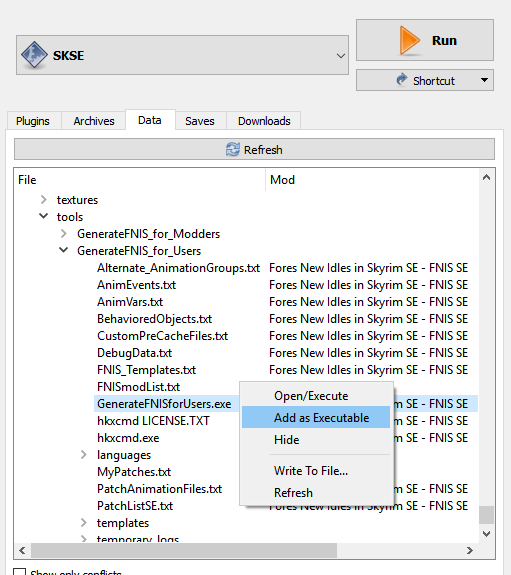Select AnimVars.txt file
This screenshot has height=575, width=511.
coord(130,302)
